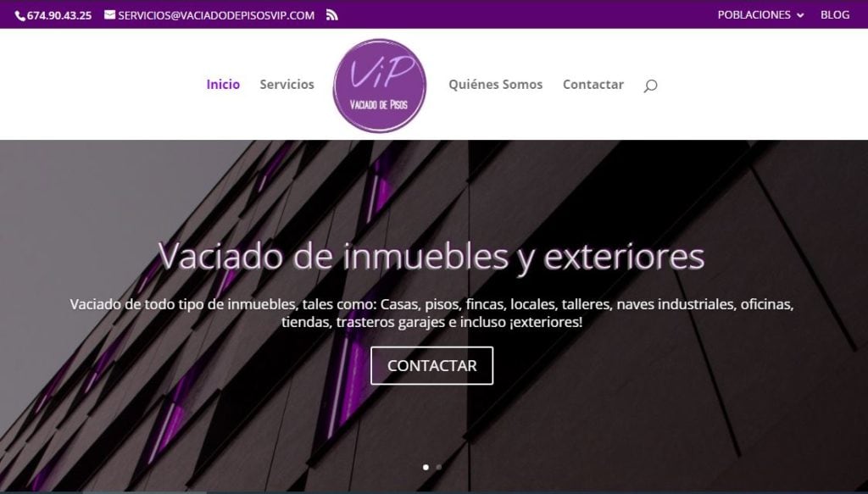
Task: Click the Vaciado de inmuebles y exteriores heading
Action: pyautogui.click(x=431, y=257)
